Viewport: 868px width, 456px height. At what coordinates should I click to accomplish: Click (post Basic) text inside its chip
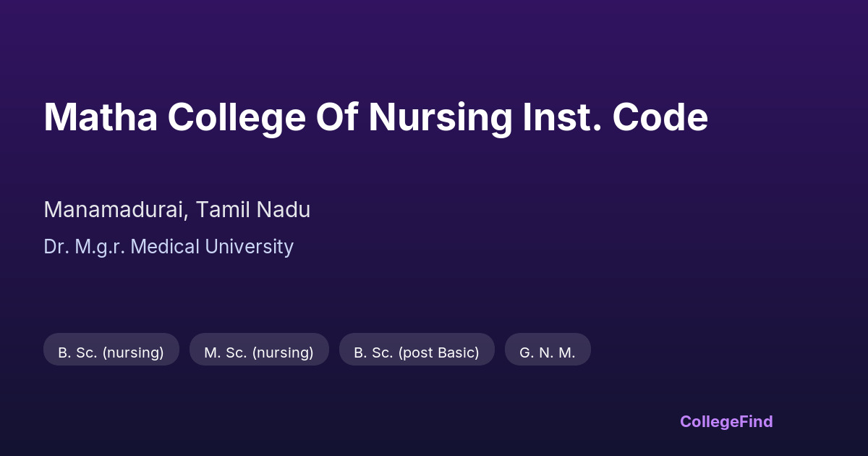point(438,352)
